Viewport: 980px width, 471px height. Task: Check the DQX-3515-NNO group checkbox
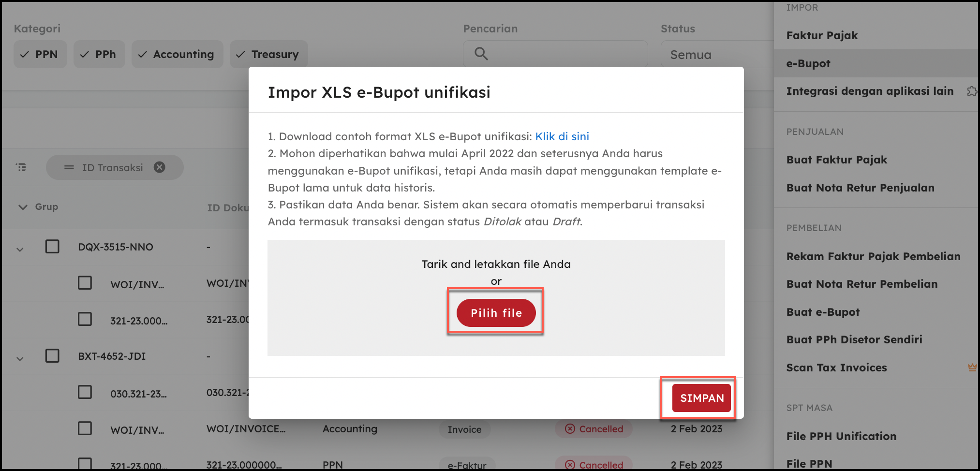[52, 247]
